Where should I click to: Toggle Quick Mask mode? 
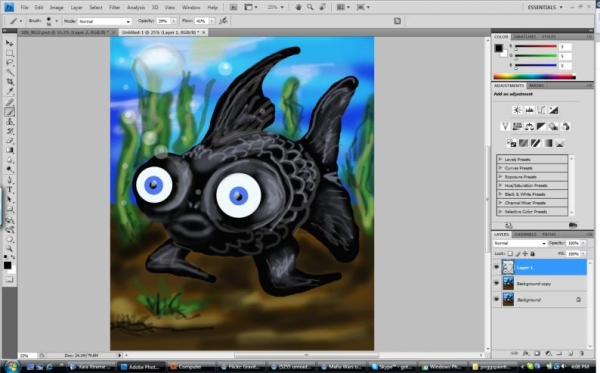tap(9, 279)
